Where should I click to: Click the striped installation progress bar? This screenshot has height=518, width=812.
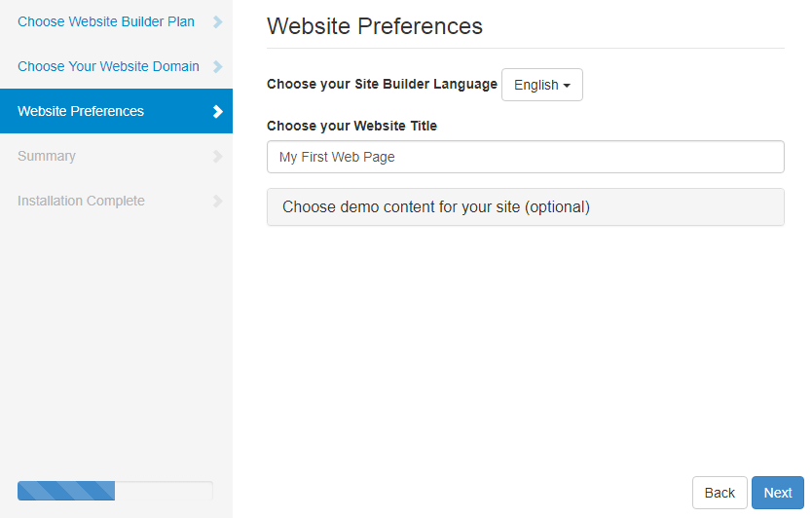(115, 491)
